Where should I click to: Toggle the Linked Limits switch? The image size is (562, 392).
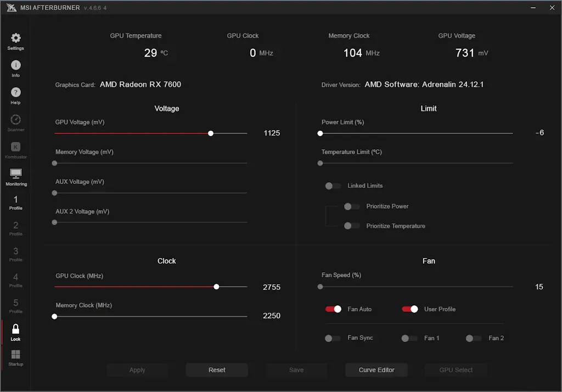pyautogui.click(x=333, y=186)
